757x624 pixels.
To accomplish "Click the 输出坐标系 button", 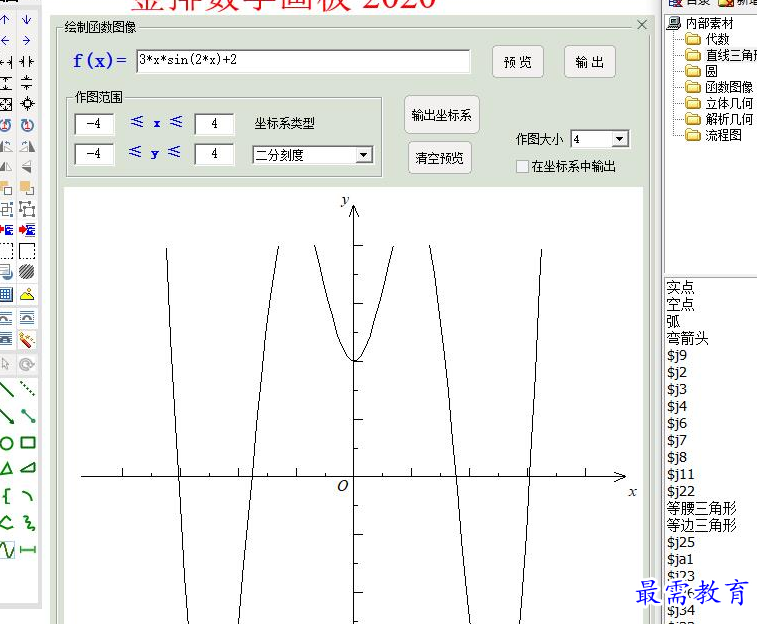I will click(441, 115).
